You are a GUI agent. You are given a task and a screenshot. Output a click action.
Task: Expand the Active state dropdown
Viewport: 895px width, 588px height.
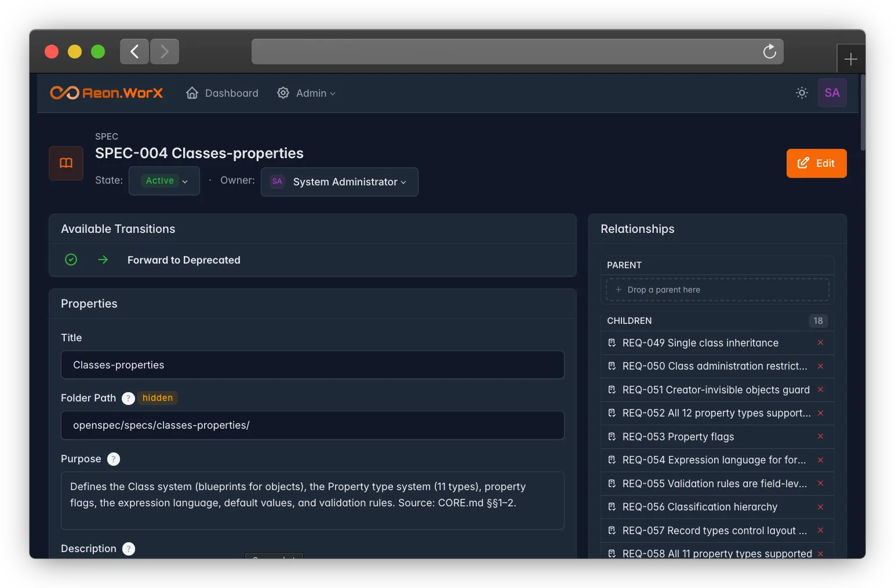point(165,181)
